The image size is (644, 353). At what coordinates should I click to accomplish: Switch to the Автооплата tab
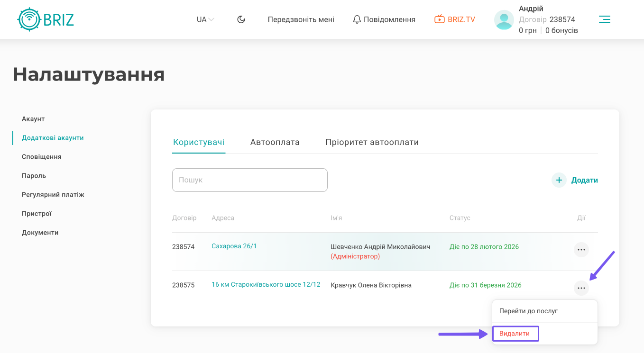tap(275, 142)
